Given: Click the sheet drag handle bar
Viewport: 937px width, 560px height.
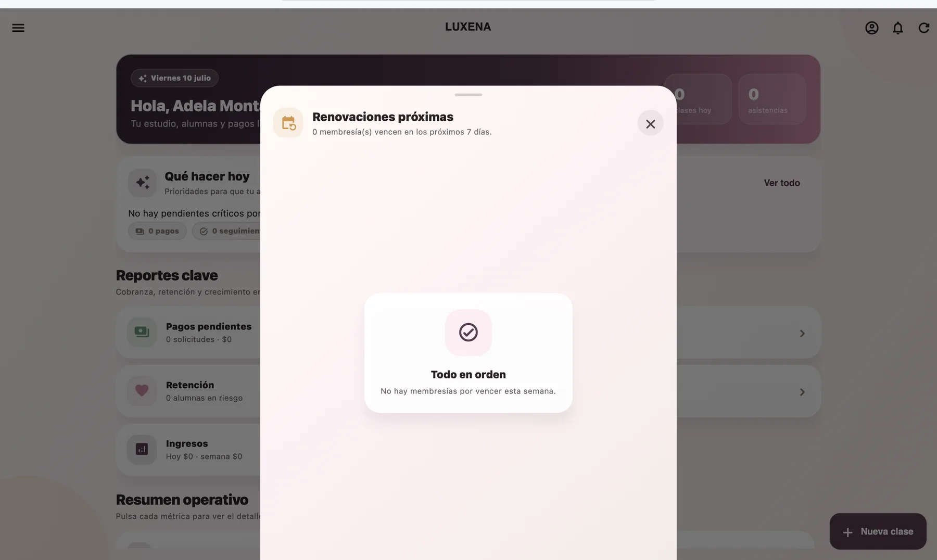Looking at the screenshot, I should click(468, 95).
